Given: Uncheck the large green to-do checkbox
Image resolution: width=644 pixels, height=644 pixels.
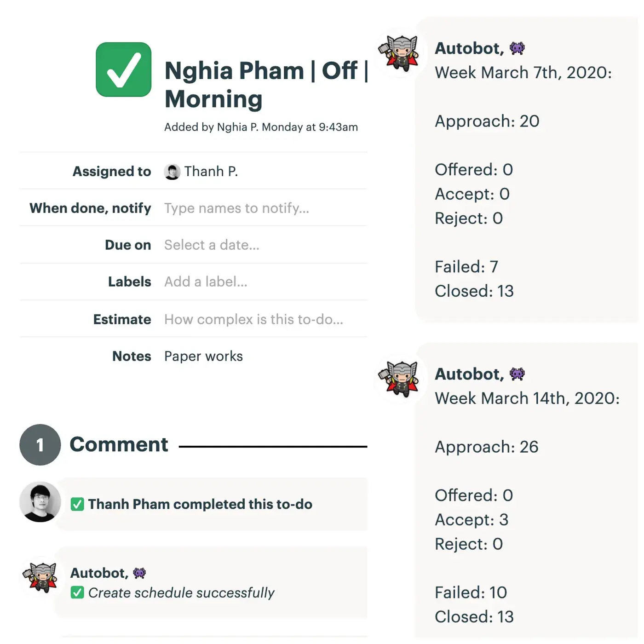Looking at the screenshot, I should click(123, 69).
